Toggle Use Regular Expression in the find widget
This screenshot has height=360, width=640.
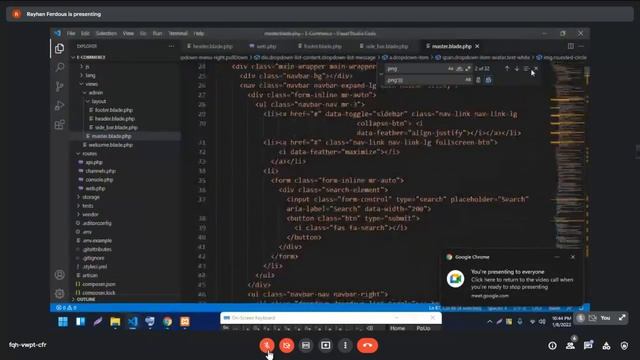point(468,69)
